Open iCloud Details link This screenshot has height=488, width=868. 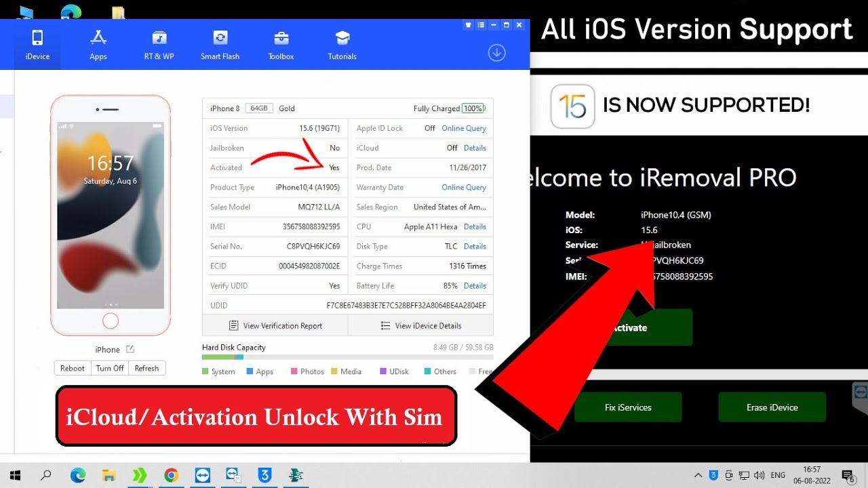pyautogui.click(x=475, y=148)
